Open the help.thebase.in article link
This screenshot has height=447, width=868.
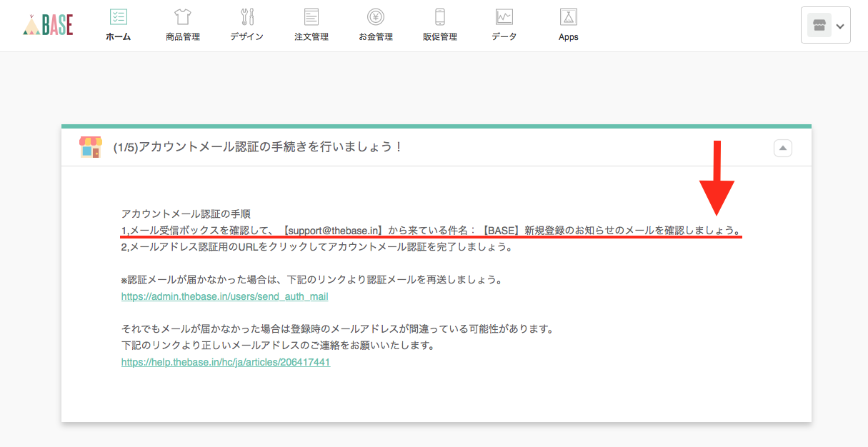225,362
